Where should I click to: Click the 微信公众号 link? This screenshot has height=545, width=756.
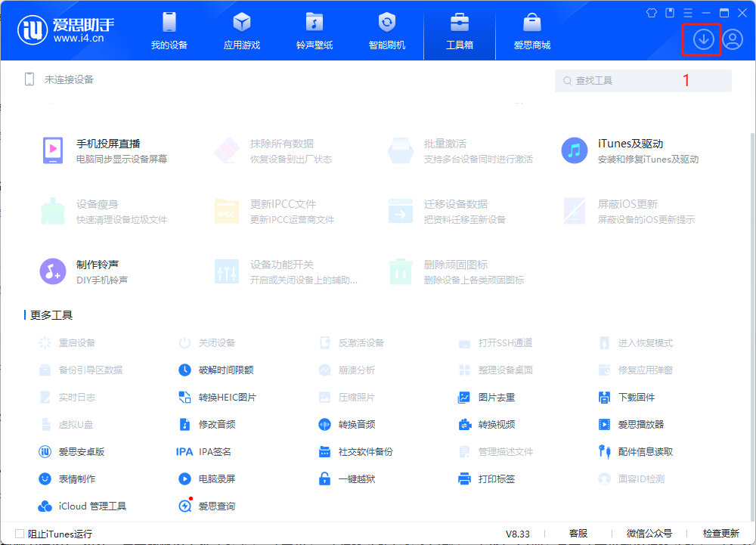(x=649, y=534)
